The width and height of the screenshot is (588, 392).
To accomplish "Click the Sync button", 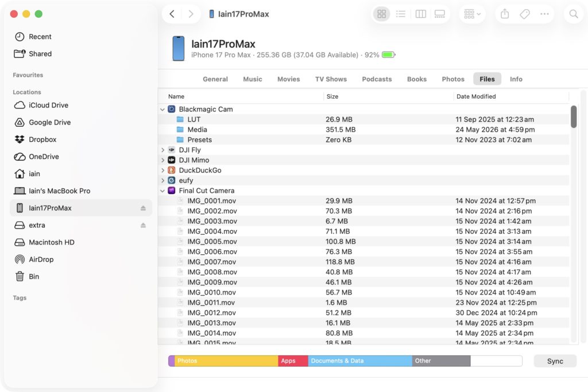I will click(x=555, y=361).
